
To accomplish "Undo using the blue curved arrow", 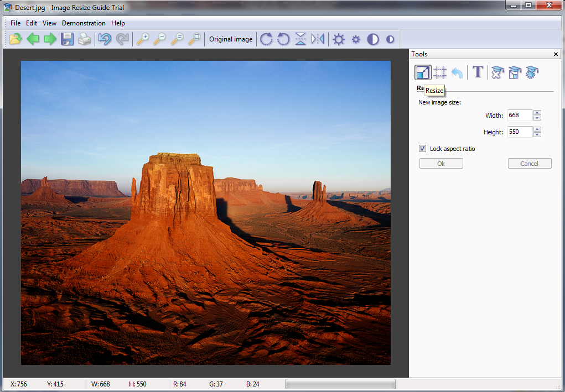I will tap(104, 39).
